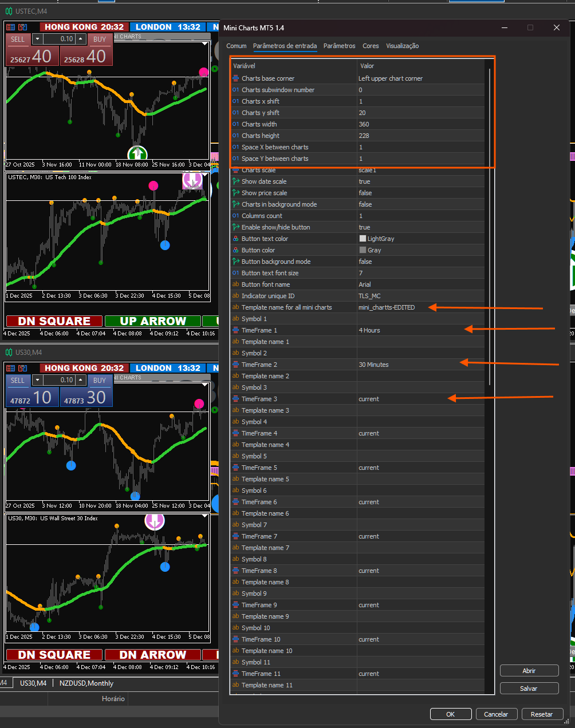
Task: Click the integer icon beside Columns count
Action: pos(235,216)
